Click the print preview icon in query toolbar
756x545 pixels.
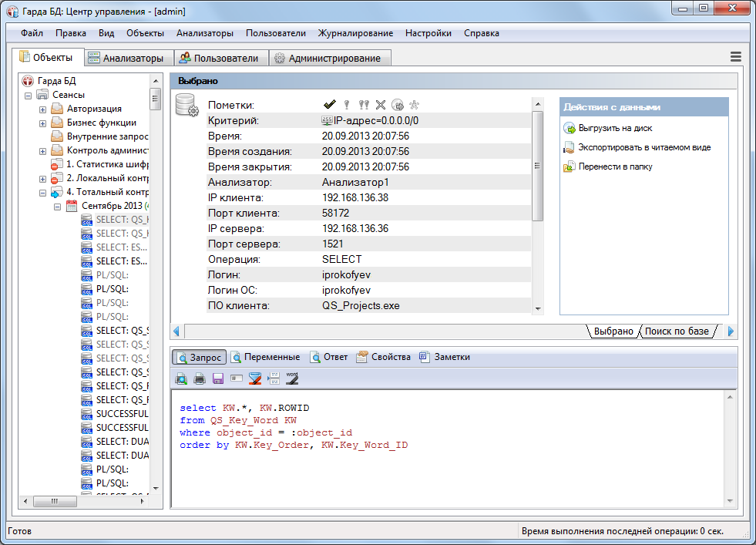[x=181, y=378]
